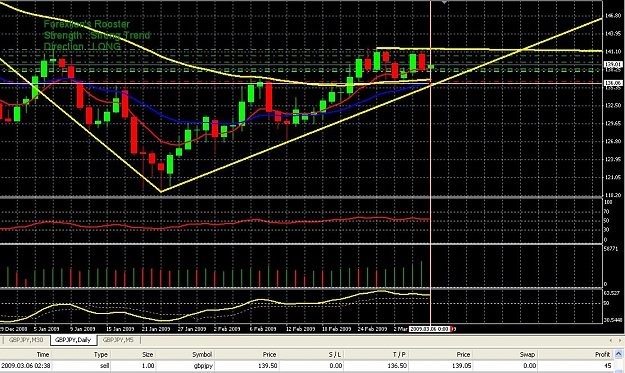The width and height of the screenshot is (625, 373).
Task: Click the 'Forexlion's Rooster' chart label
Action: pos(86,24)
